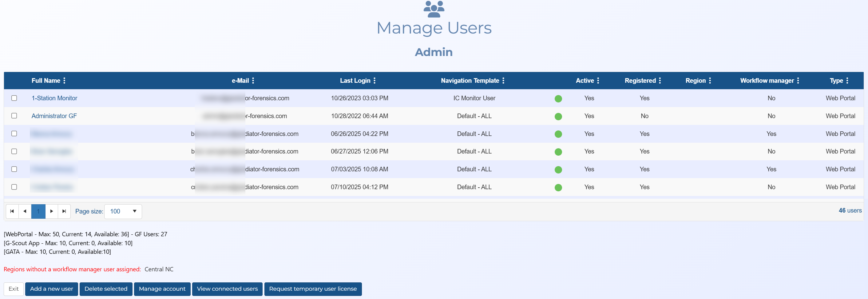Open the Full Name column options icon
The height and width of the screenshot is (299, 868).
(x=64, y=81)
